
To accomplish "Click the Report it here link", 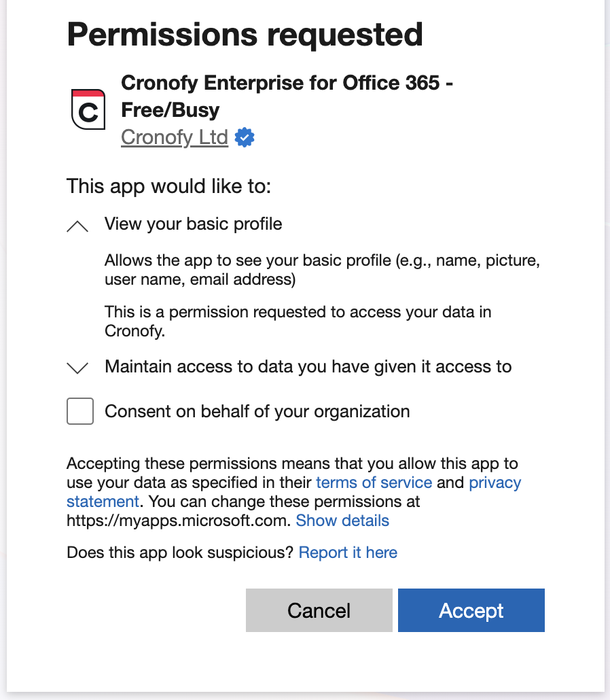I will pyautogui.click(x=348, y=553).
